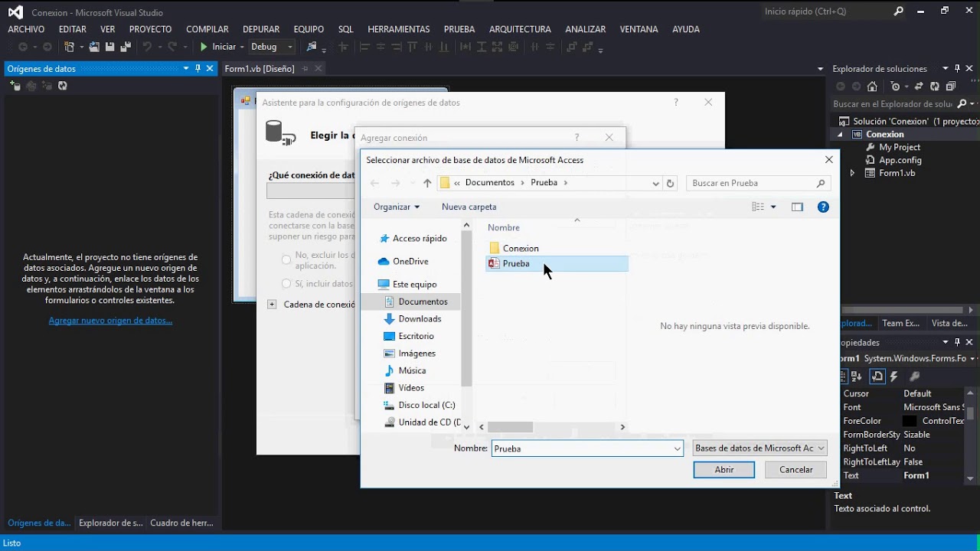Click the Inicio rápido search magnifier icon
This screenshot has height=551, width=980.
click(x=899, y=11)
